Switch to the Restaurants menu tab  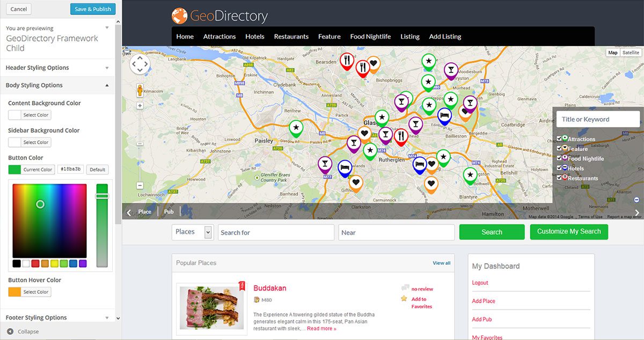(291, 37)
